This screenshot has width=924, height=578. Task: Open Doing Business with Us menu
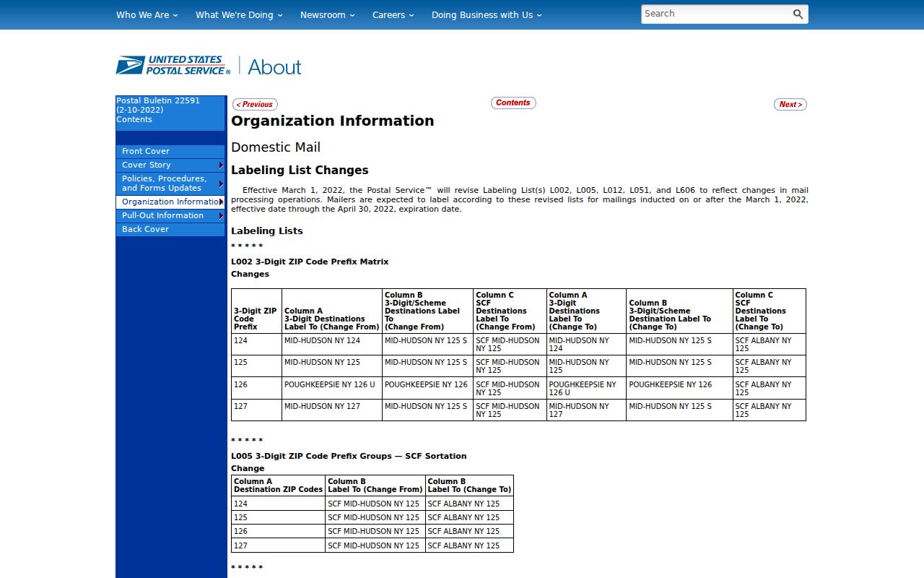(x=487, y=14)
